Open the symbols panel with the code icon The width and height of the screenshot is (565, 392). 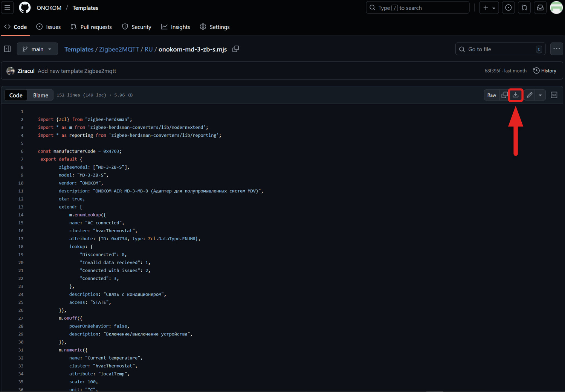coord(554,95)
